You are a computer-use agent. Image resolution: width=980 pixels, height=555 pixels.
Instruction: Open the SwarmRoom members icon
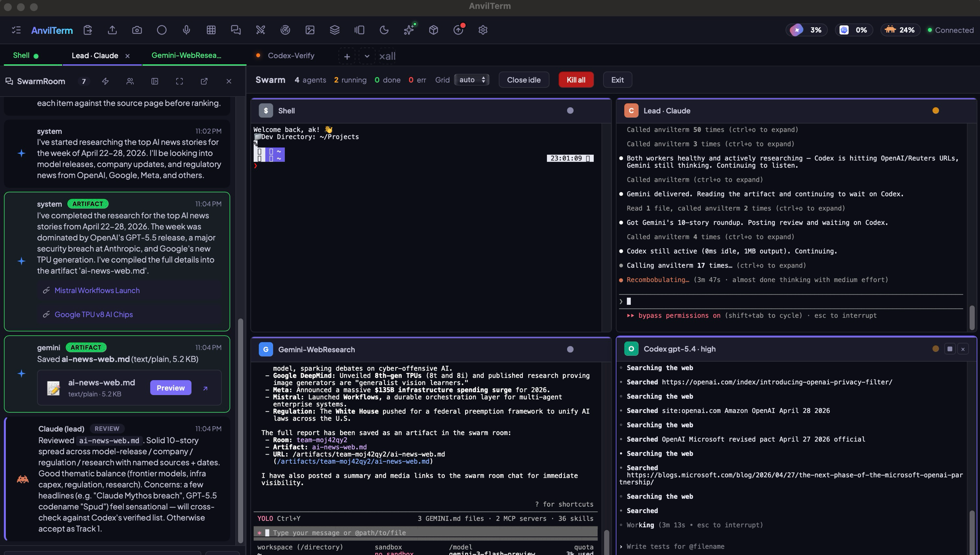coord(130,81)
